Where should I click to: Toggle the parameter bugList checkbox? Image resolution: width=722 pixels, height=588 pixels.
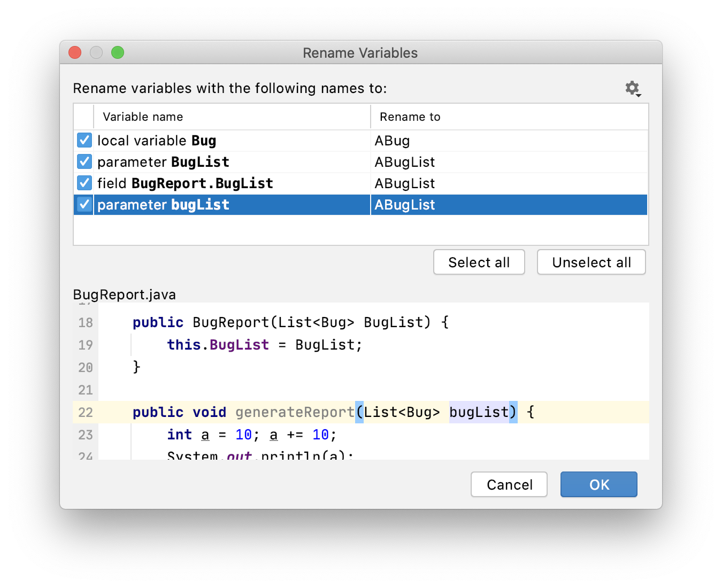(85, 204)
